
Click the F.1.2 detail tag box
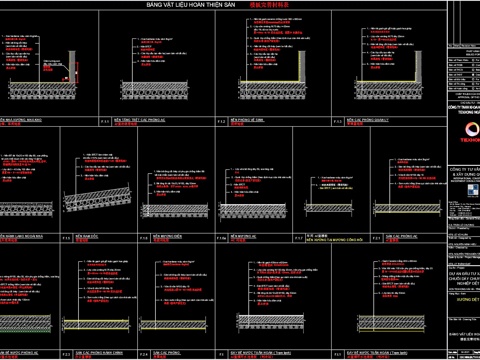(x=222, y=122)
